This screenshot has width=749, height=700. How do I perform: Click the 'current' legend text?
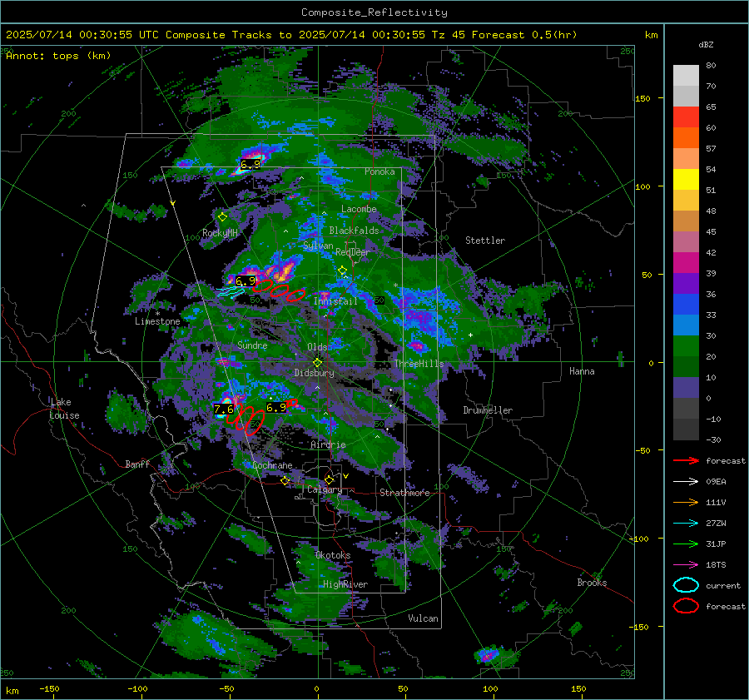click(x=723, y=585)
